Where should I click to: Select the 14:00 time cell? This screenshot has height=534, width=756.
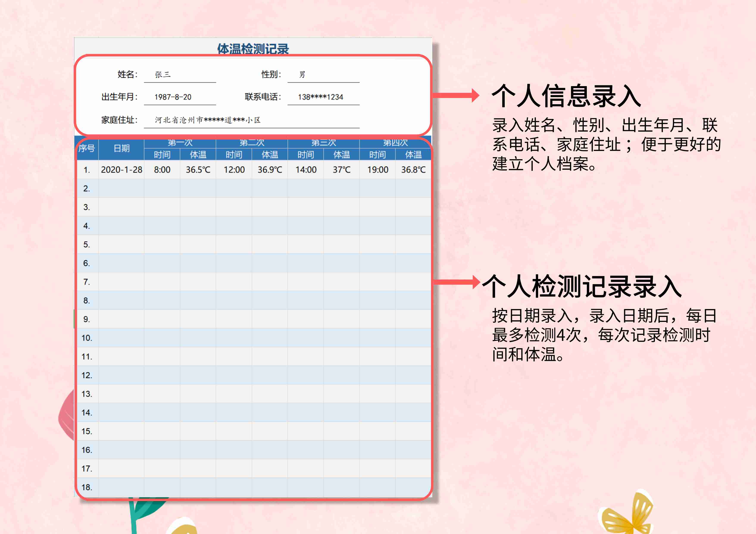tap(306, 170)
